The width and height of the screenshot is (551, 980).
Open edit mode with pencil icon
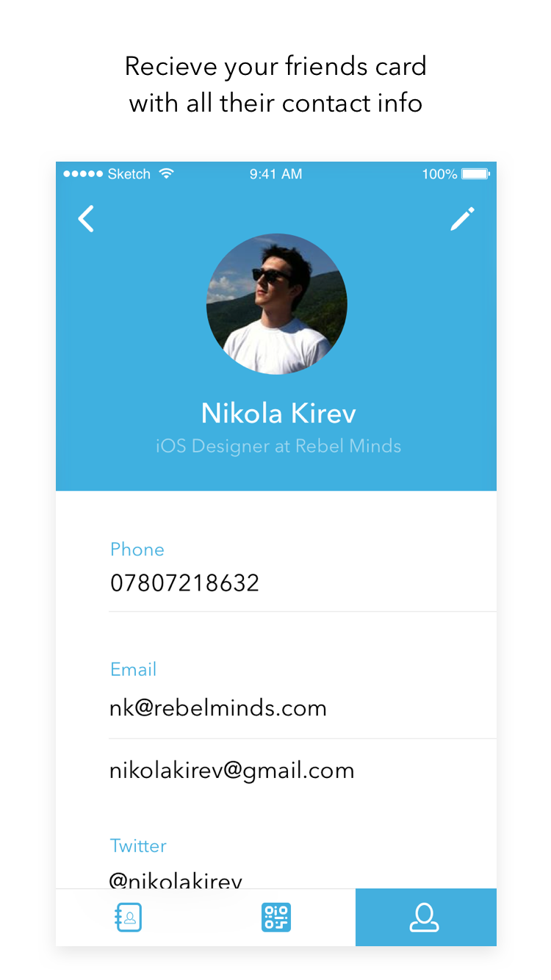tap(463, 219)
